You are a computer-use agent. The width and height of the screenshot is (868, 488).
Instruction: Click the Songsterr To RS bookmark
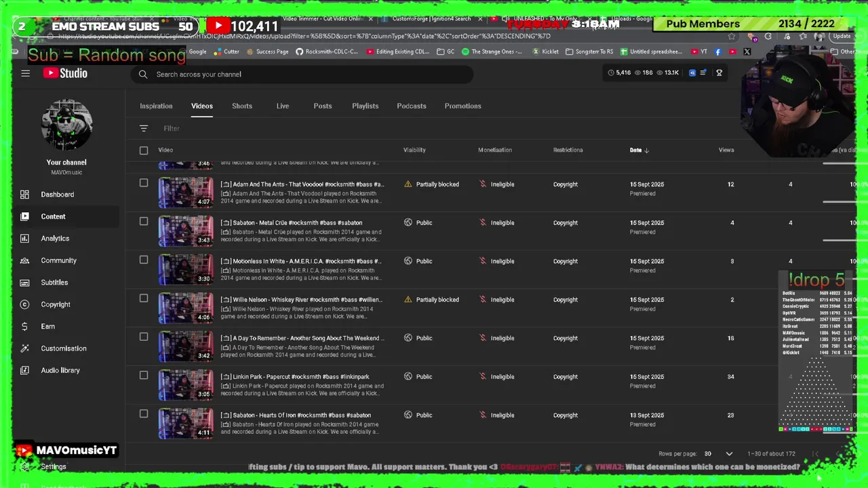589,52
